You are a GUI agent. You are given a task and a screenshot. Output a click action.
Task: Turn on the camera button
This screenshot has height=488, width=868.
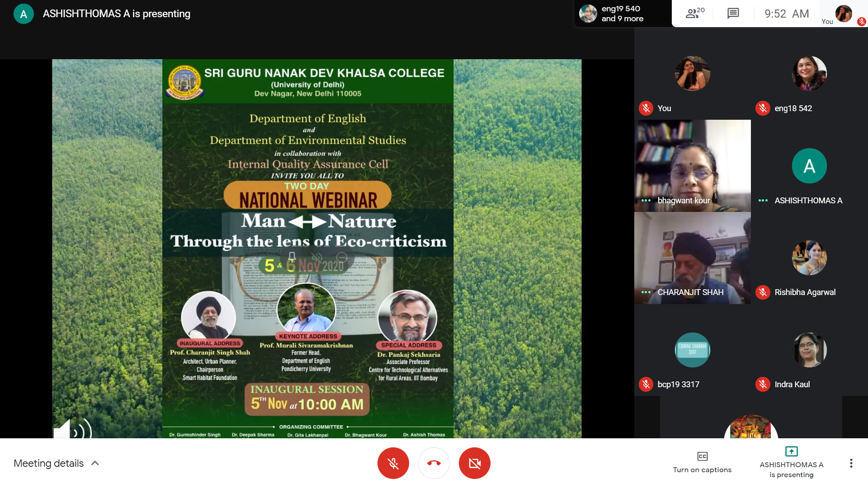[474, 463]
